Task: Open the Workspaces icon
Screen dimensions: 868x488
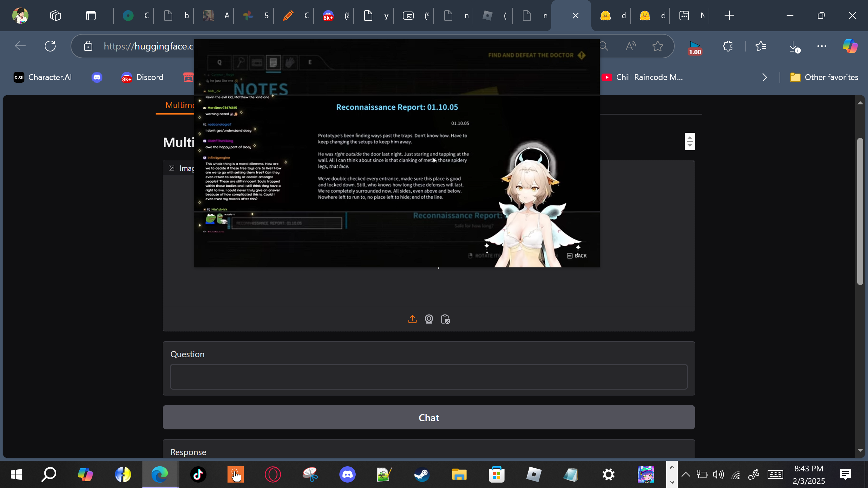Action: pyautogui.click(x=56, y=16)
